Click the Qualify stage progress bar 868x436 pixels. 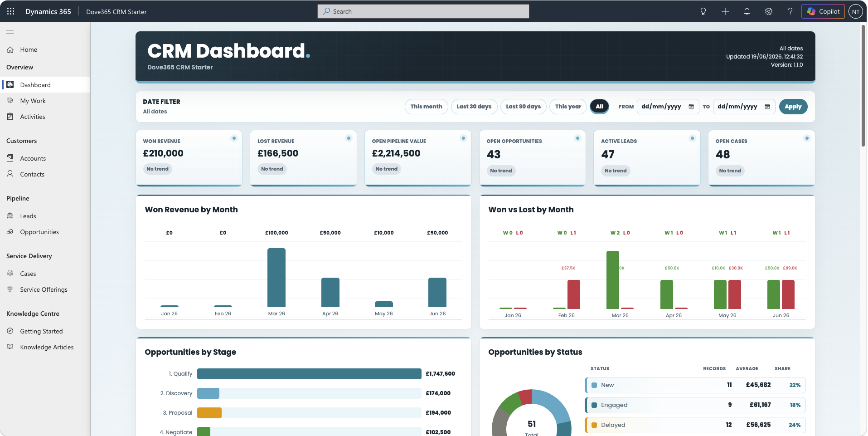click(x=309, y=374)
